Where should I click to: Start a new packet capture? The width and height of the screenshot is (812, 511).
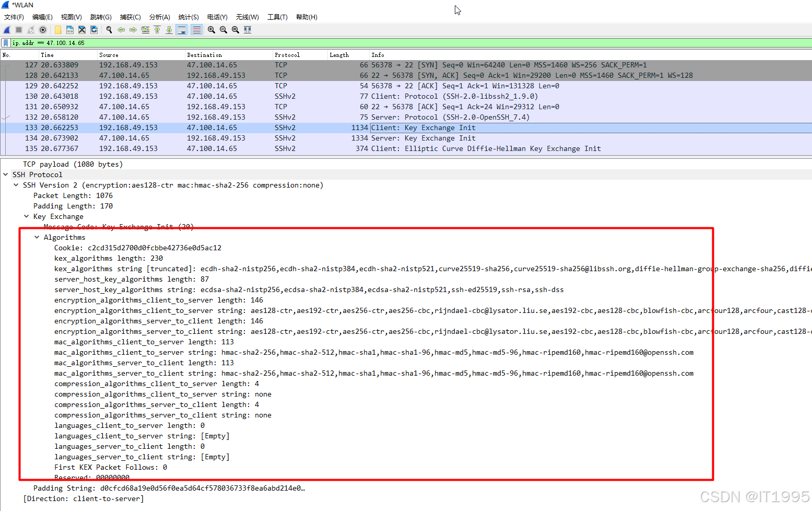click(6, 30)
